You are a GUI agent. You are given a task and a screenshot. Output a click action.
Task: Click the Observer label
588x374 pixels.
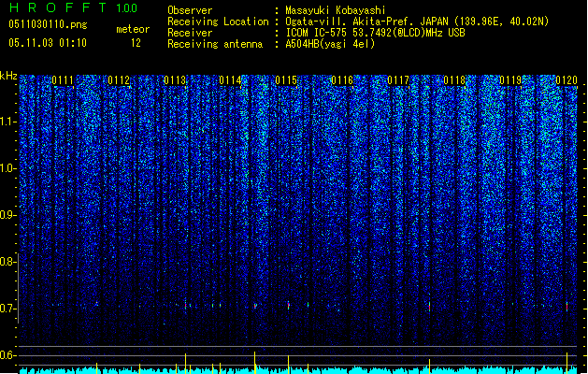pos(190,10)
